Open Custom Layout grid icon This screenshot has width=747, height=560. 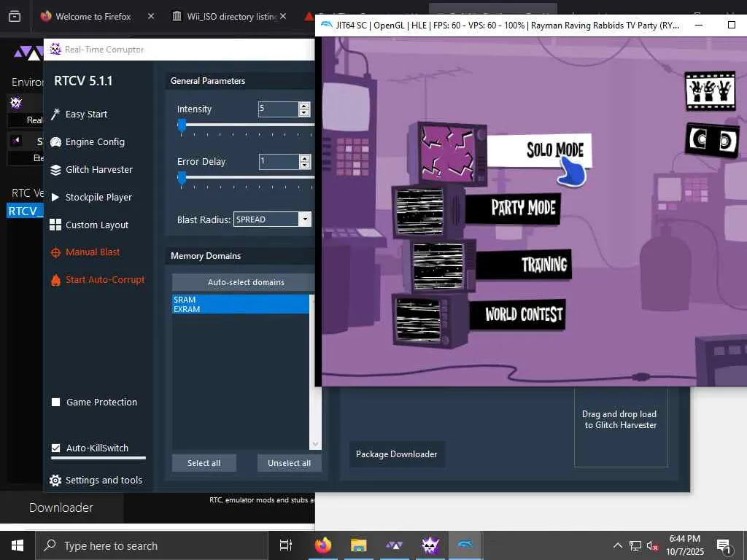pyautogui.click(x=55, y=225)
